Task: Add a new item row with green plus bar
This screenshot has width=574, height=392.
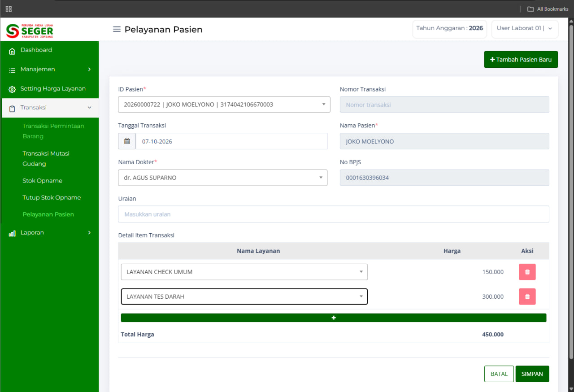Action: click(x=334, y=318)
